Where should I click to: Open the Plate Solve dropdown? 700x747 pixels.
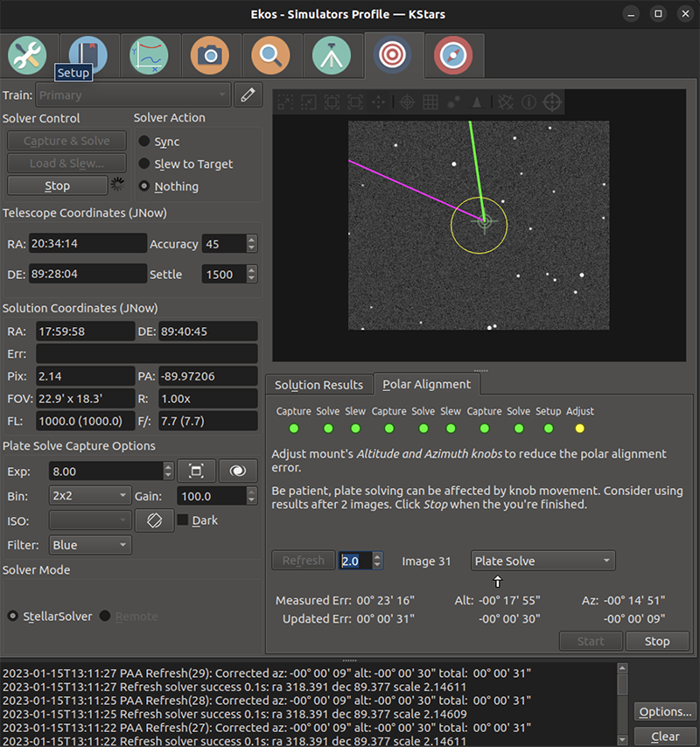coord(542,561)
